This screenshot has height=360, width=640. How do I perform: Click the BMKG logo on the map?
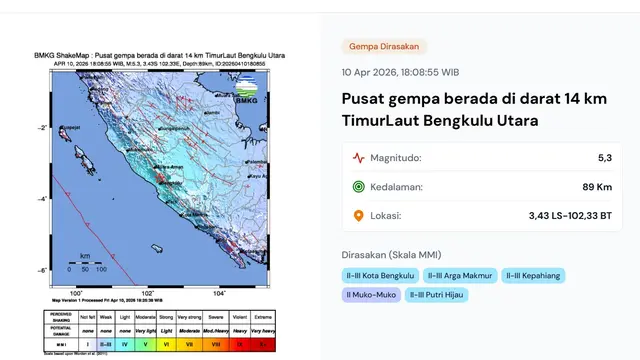point(247,89)
